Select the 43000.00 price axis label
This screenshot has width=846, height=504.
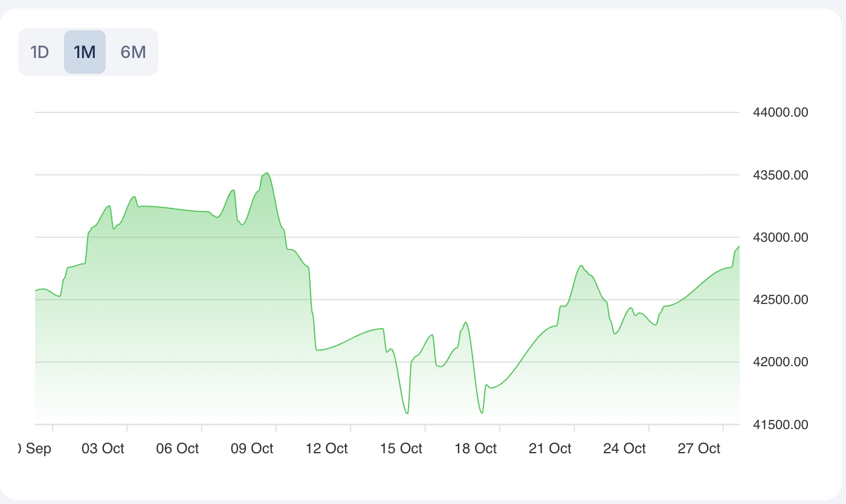[781, 237]
